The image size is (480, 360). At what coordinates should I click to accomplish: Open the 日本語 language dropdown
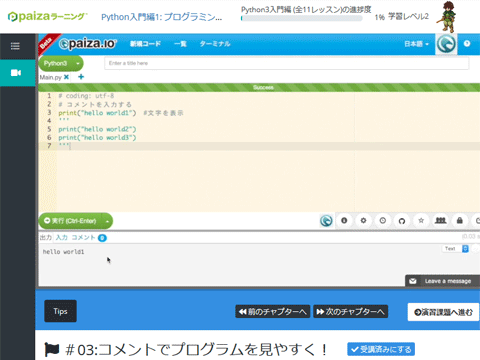tap(416, 44)
